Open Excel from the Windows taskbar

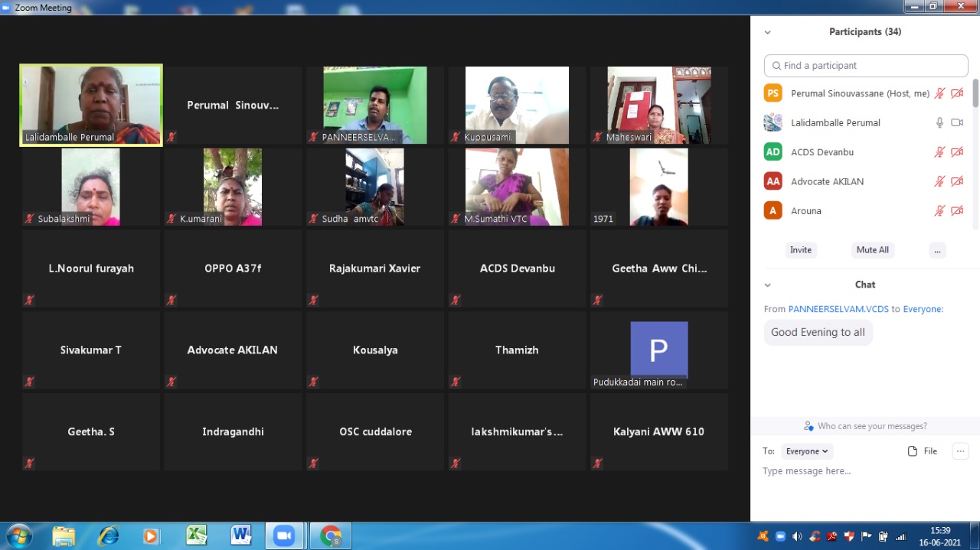click(x=196, y=536)
